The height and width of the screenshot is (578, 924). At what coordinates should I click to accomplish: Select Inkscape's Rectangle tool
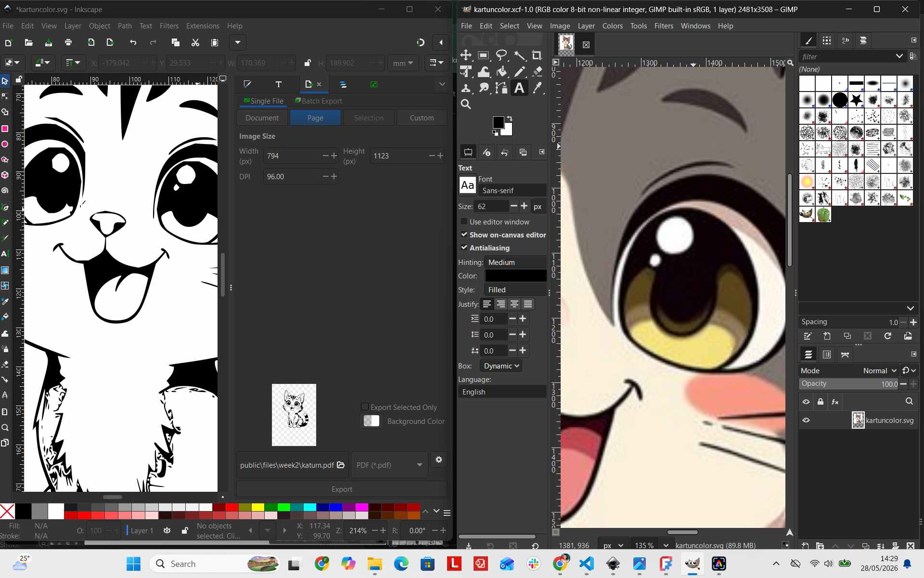5,129
